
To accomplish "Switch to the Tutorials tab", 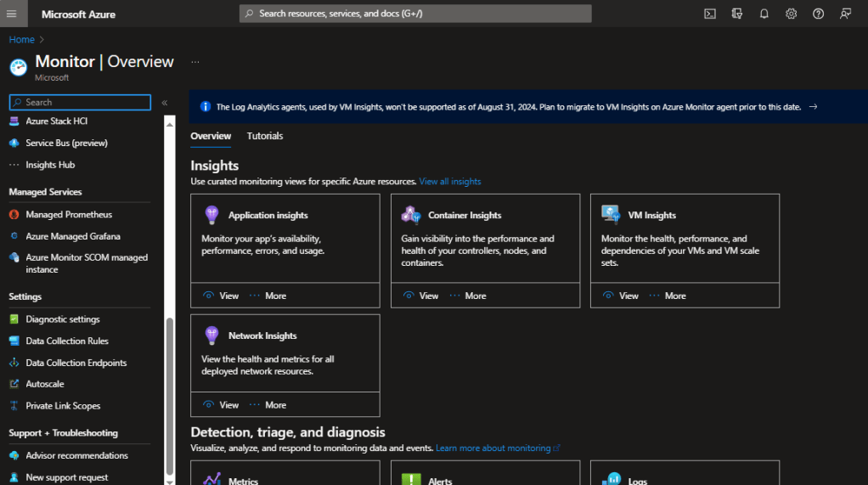I will click(265, 136).
